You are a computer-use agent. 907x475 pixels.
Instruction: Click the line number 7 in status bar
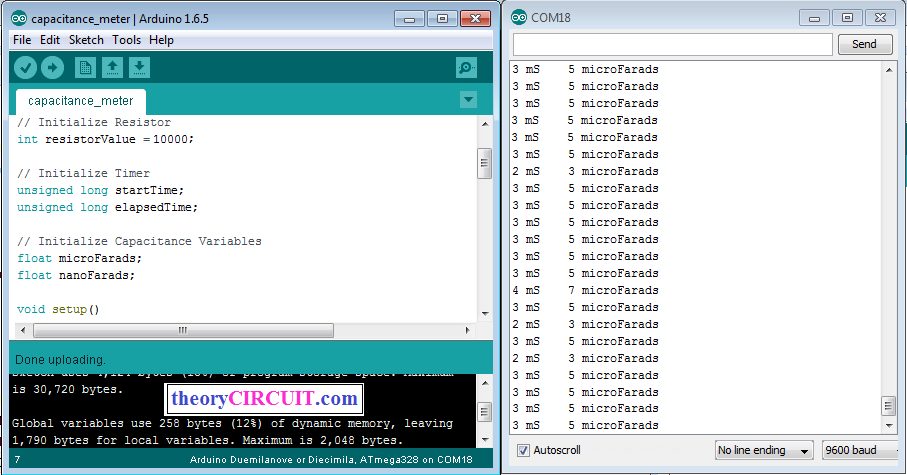[17, 460]
